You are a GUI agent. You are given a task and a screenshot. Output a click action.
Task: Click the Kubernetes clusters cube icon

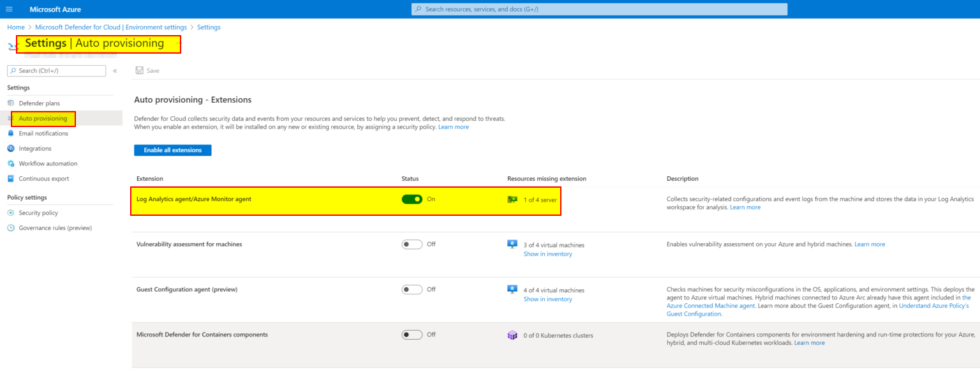click(x=512, y=335)
